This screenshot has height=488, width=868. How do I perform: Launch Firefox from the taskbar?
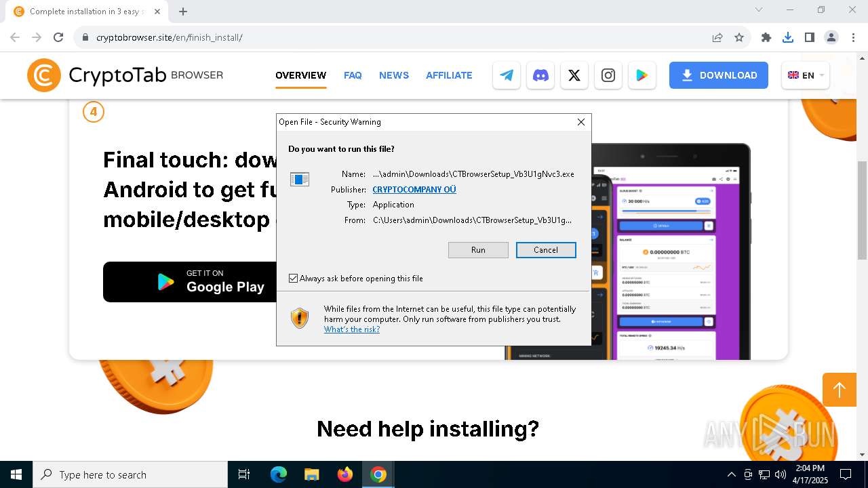click(345, 474)
